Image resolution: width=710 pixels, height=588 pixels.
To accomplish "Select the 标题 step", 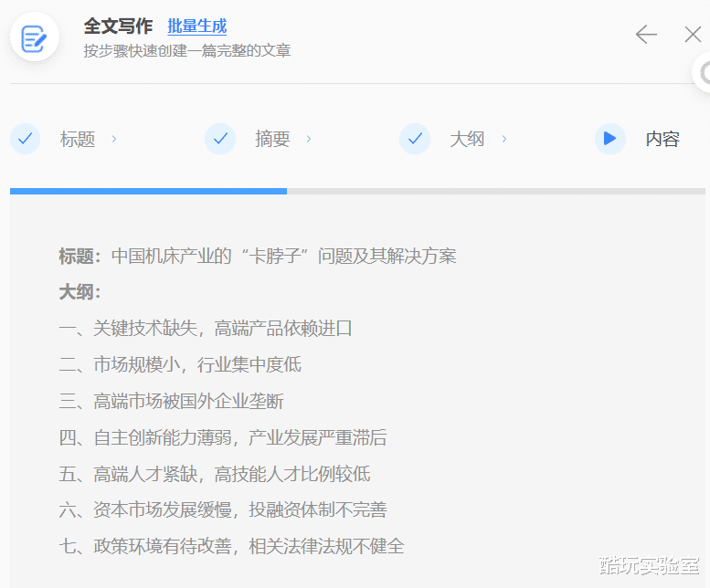I will point(78,139).
